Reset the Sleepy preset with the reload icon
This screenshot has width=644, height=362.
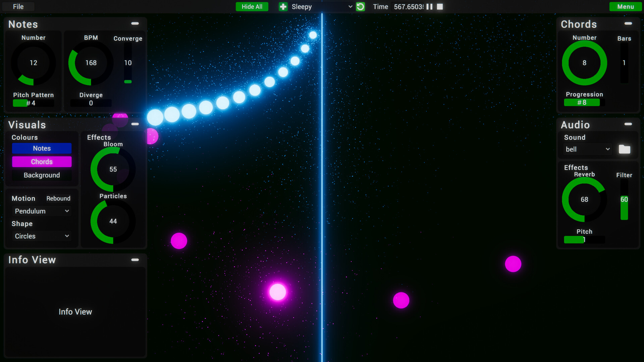(360, 6)
